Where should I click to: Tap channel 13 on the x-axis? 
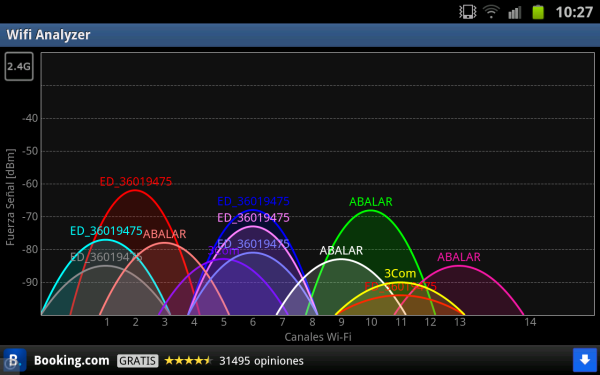pyautogui.click(x=460, y=322)
